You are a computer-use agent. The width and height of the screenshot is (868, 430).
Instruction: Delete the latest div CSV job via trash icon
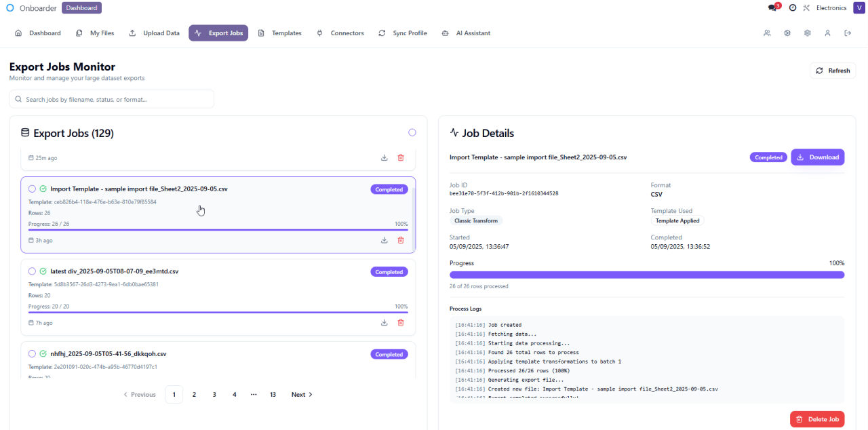coord(401,323)
